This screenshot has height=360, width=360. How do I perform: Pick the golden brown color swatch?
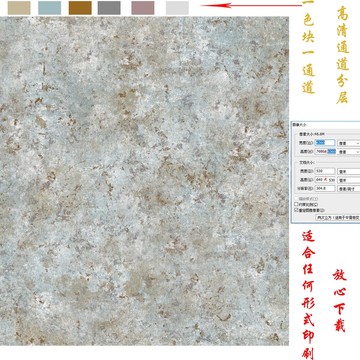point(80,8)
